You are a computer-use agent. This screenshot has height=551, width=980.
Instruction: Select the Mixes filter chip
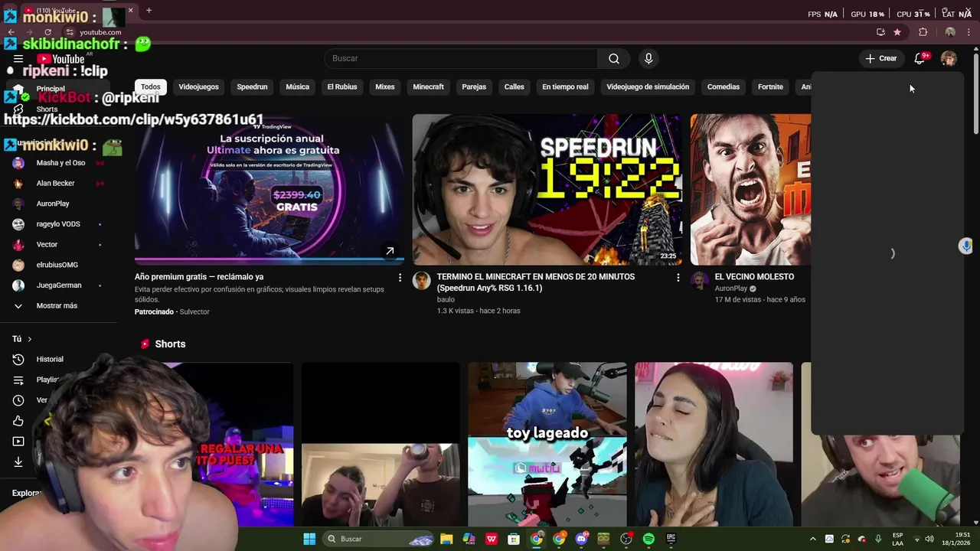pyautogui.click(x=385, y=86)
